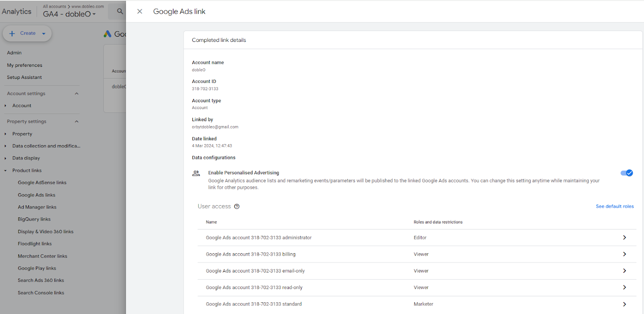Click the Google Ads logo icon
Image resolution: width=644 pixels, height=314 pixels.
coord(107,34)
